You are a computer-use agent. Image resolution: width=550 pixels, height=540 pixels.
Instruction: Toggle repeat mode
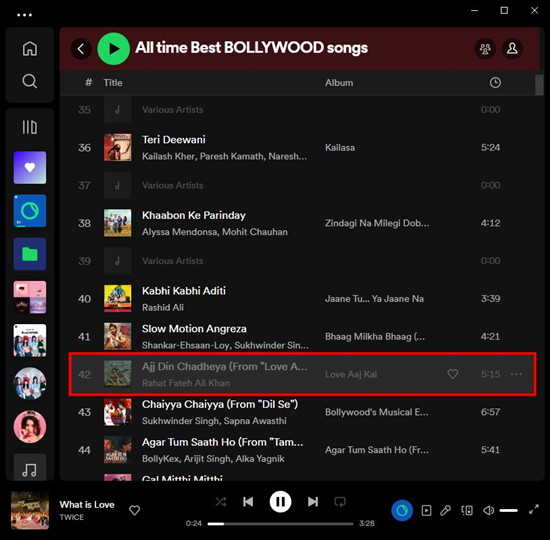click(340, 502)
